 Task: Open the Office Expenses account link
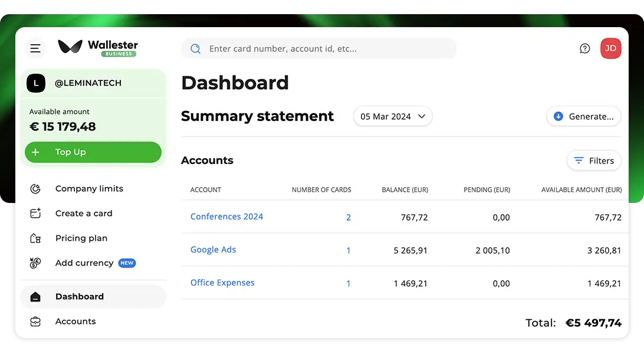[x=222, y=283]
